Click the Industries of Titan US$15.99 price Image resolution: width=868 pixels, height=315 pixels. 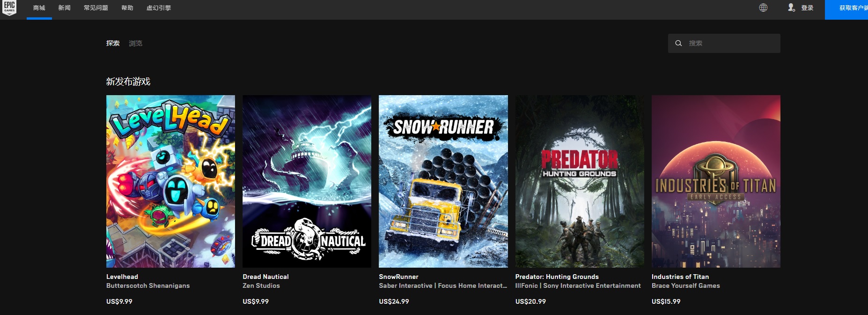click(666, 301)
